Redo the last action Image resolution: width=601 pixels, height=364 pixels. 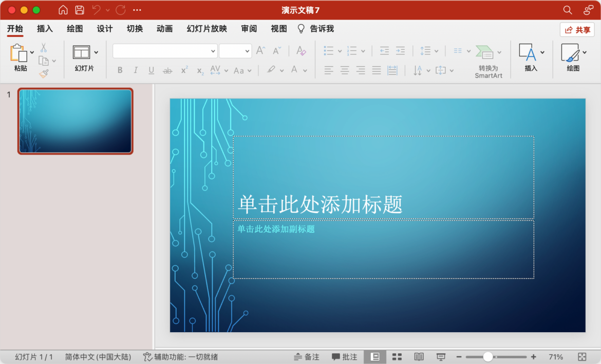[121, 10]
